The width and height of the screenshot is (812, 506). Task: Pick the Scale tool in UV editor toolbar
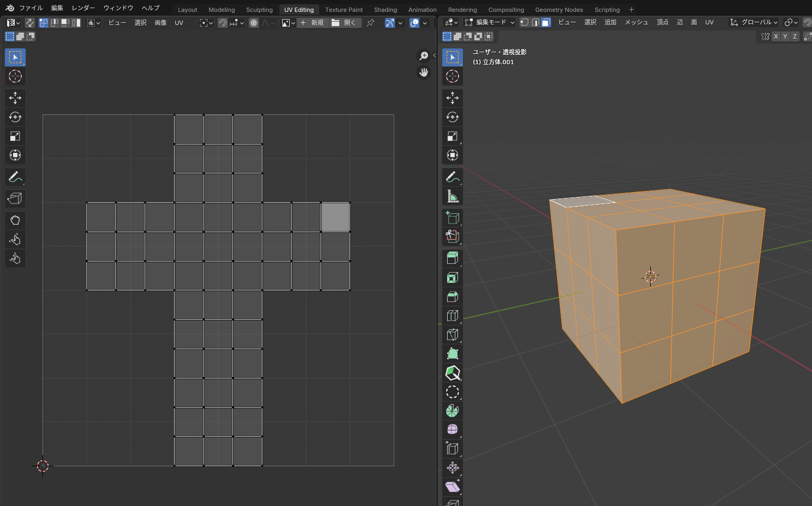15,136
